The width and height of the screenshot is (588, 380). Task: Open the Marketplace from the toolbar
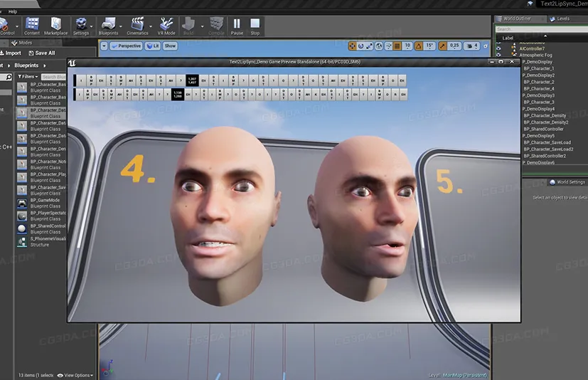pos(56,26)
